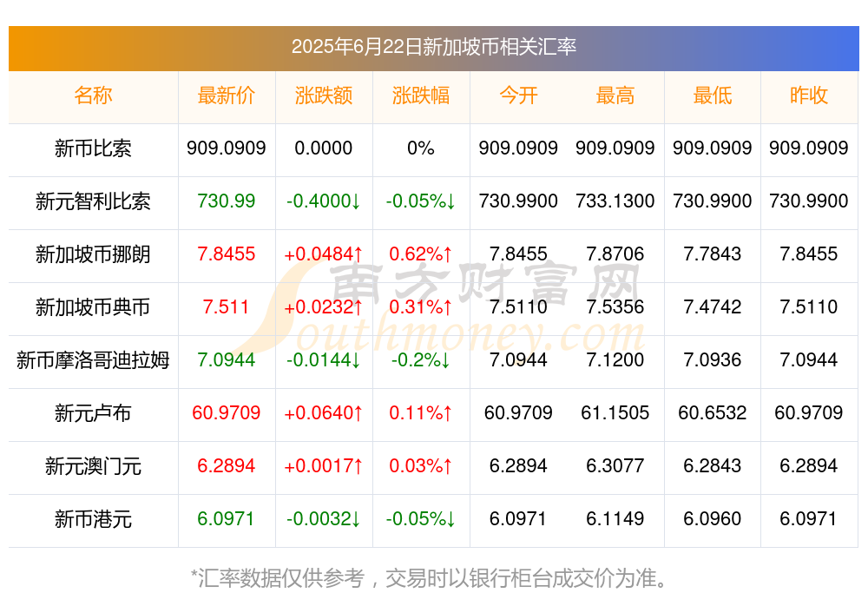Click the 新币港元 row name
This screenshot has height=606, width=868.
93,519
